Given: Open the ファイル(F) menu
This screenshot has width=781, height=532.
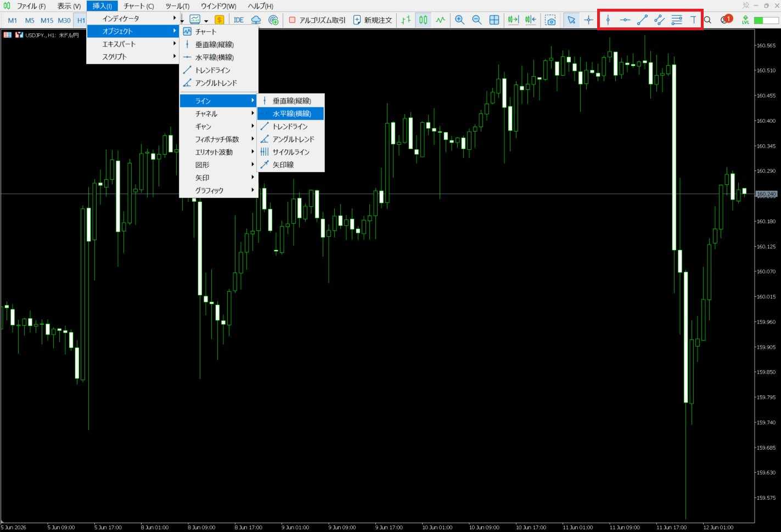Looking at the screenshot, I should tap(31, 6).
